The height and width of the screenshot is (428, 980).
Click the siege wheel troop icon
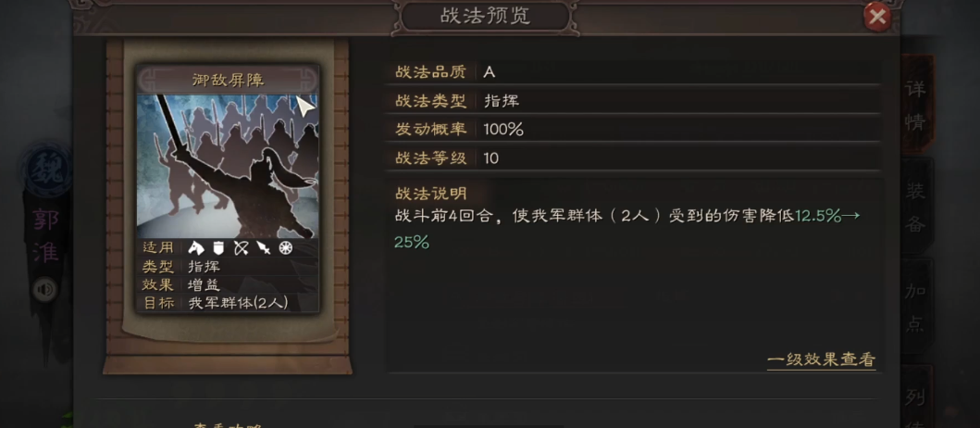point(286,248)
